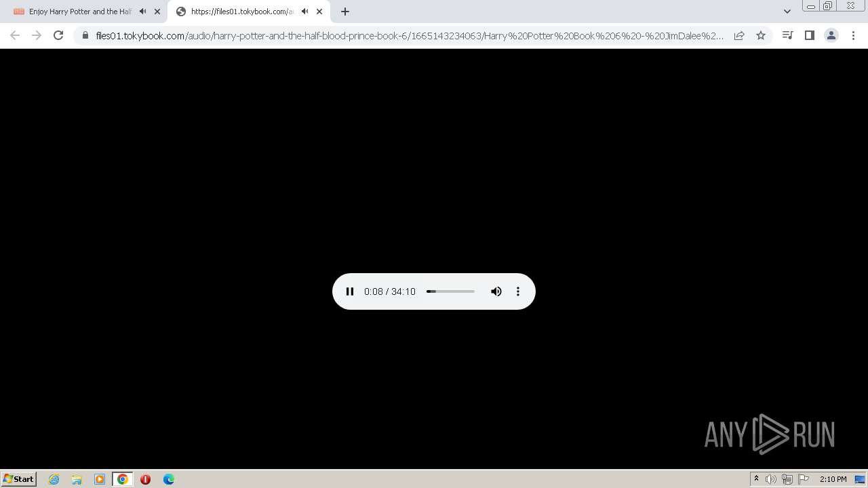Show desktop button at taskbar end

[x=860, y=479]
